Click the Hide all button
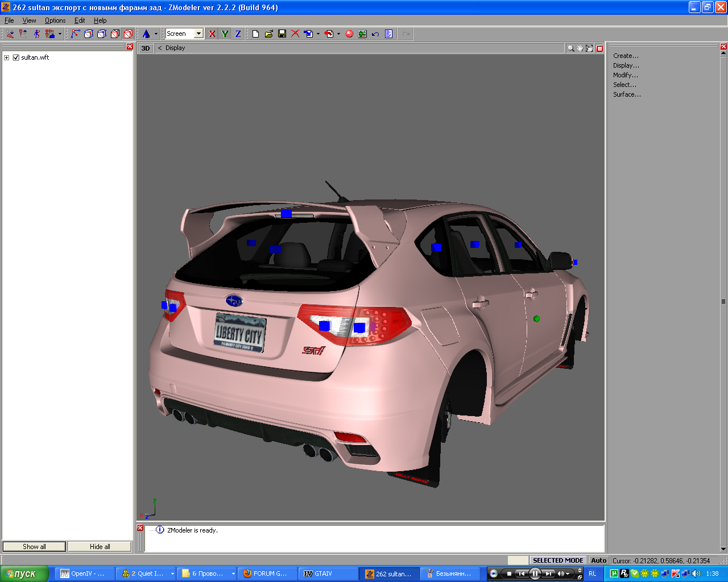Image resolution: width=728 pixels, height=582 pixels. [100, 547]
